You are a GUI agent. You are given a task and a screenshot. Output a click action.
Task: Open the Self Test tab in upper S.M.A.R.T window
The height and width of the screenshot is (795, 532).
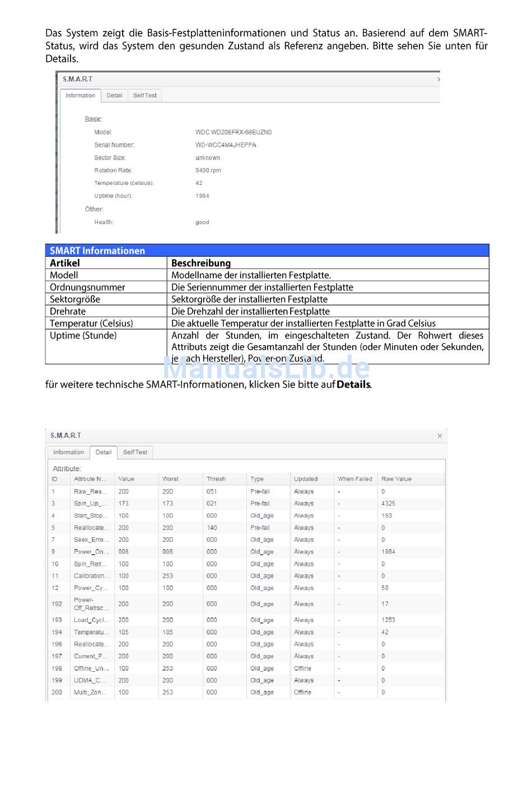[x=145, y=96]
